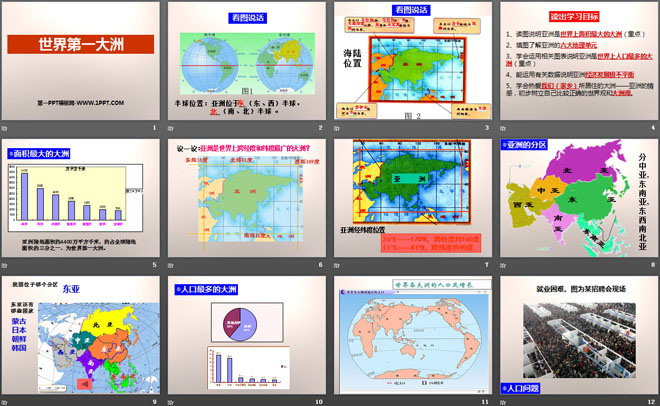Screen dimensions: 660x406
Task: Play animations using star icon under slide 9
Action: click(x=5, y=403)
